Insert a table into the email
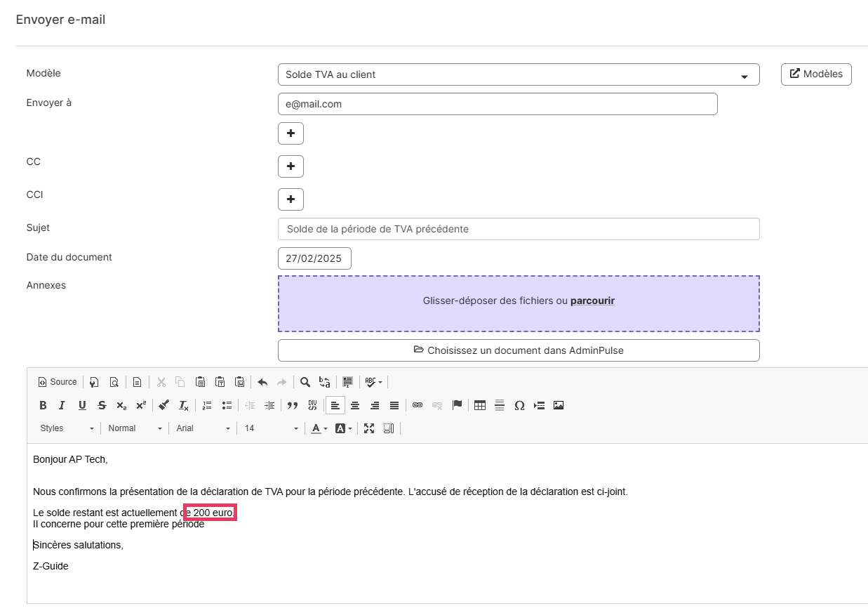Image resolution: width=868 pixels, height=613 pixels. pos(480,405)
